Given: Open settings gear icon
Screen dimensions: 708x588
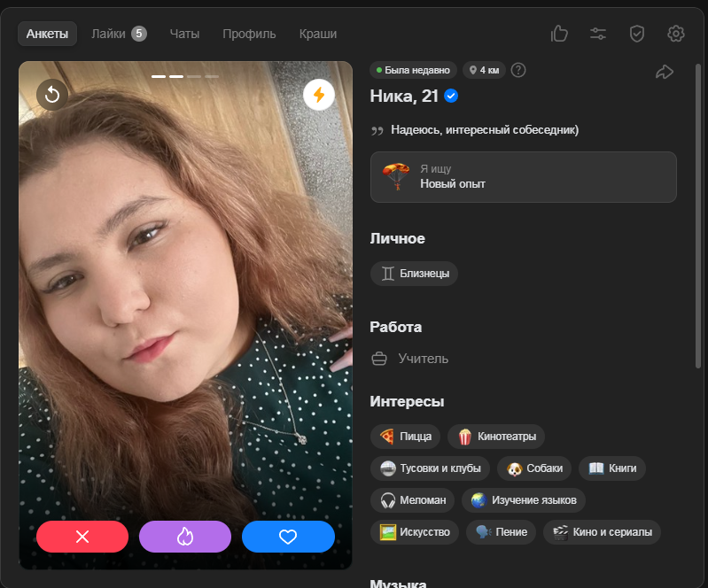Looking at the screenshot, I should point(675,34).
